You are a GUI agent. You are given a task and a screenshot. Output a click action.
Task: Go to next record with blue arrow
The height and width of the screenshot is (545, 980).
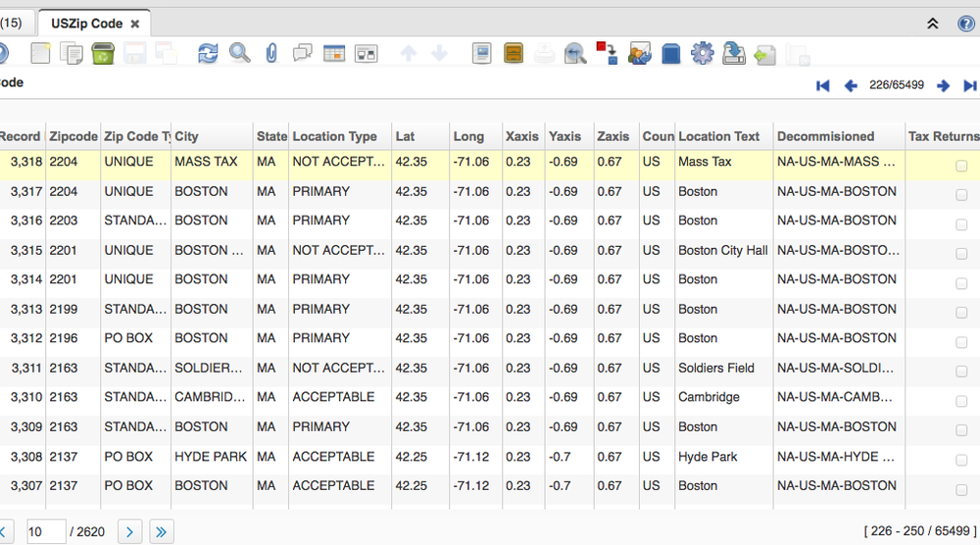(943, 86)
